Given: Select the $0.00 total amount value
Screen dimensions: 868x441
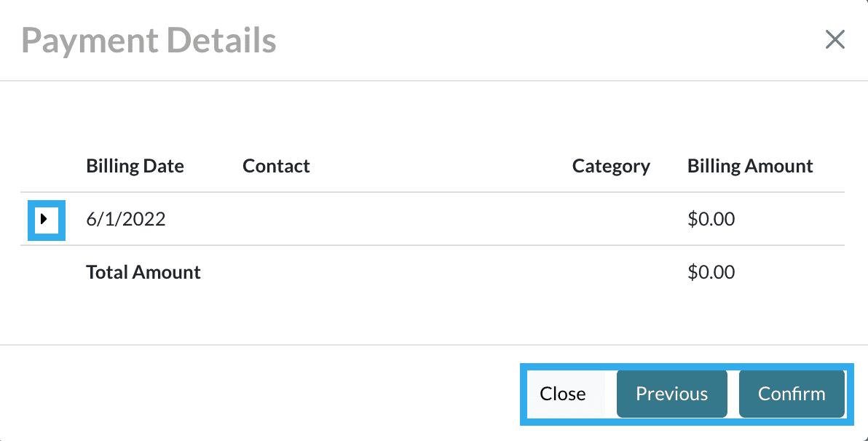Looking at the screenshot, I should pyautogui.click(x=711, y=272).
